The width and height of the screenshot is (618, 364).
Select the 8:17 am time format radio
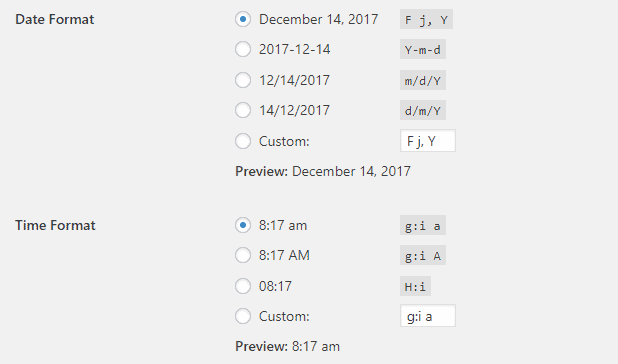(243, 225)
